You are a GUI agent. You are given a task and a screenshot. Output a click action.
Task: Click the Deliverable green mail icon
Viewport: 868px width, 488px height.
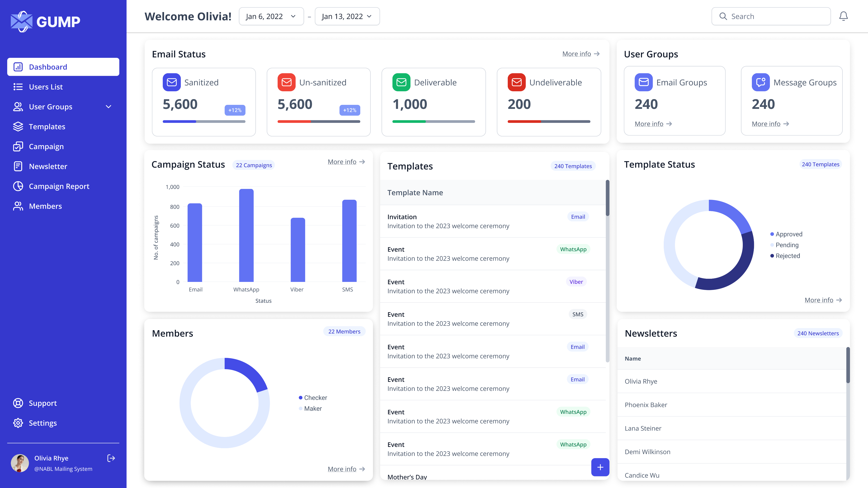click(401, 82)
